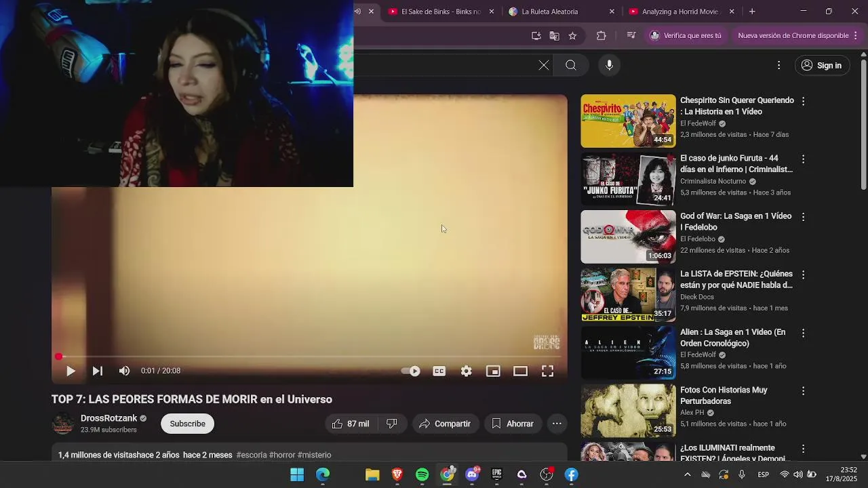Viewport: 868px width, 488px height.
Task: Play the video with the play button
Action: pyautogui.click(x=71, y=371)
